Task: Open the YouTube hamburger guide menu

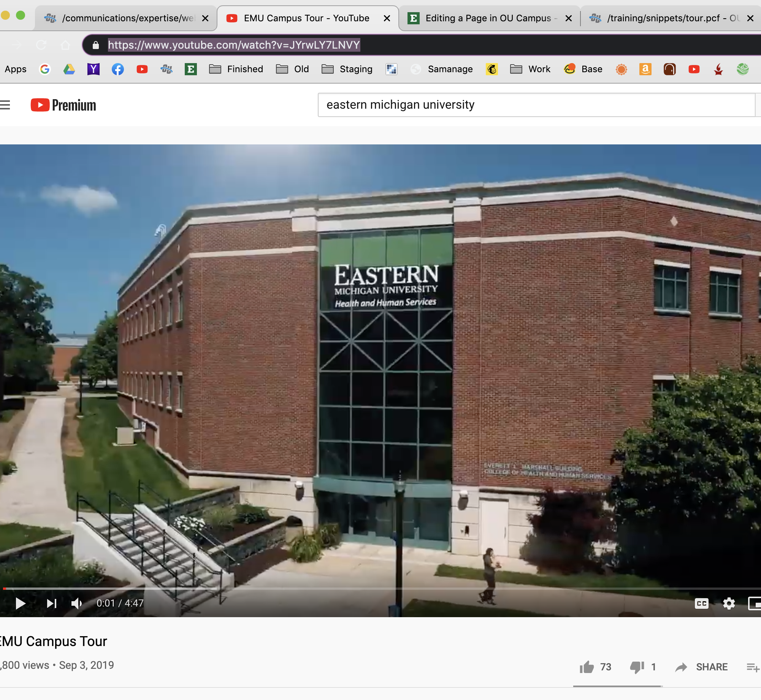Action: coord(5,105)
